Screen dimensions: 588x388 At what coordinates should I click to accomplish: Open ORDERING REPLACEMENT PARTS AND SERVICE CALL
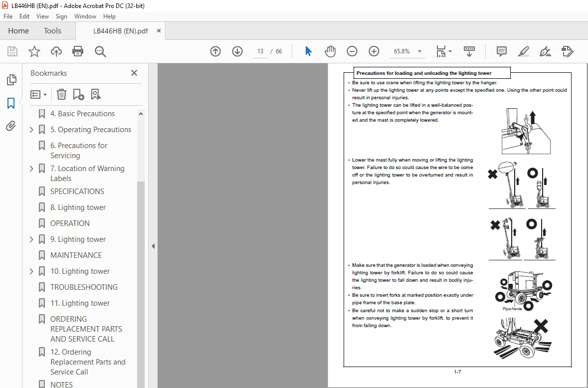[86, 329]
